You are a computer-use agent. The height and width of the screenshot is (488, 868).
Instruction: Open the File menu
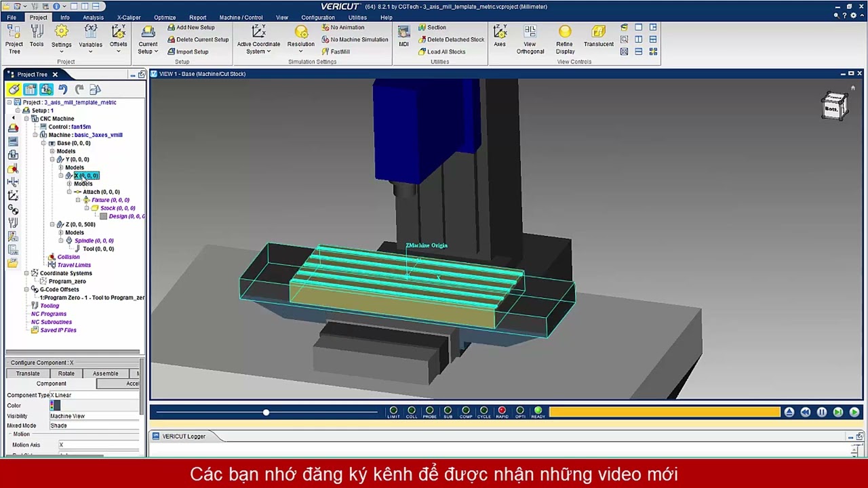tap(12, 18)
